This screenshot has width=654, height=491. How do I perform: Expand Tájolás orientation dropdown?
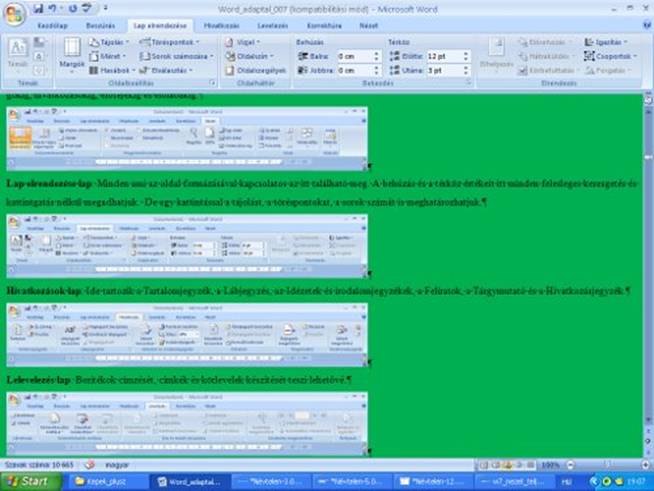[110, 42]
